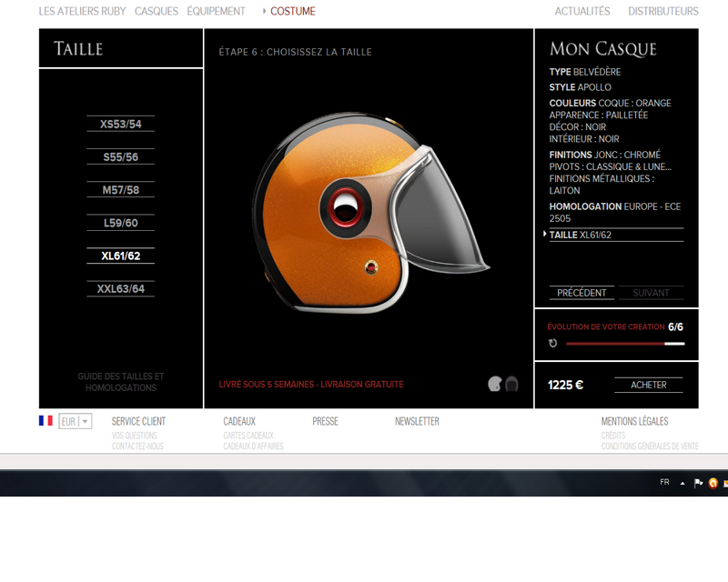Open the Actualités page

pyautogui.click(x=582, y=11)
